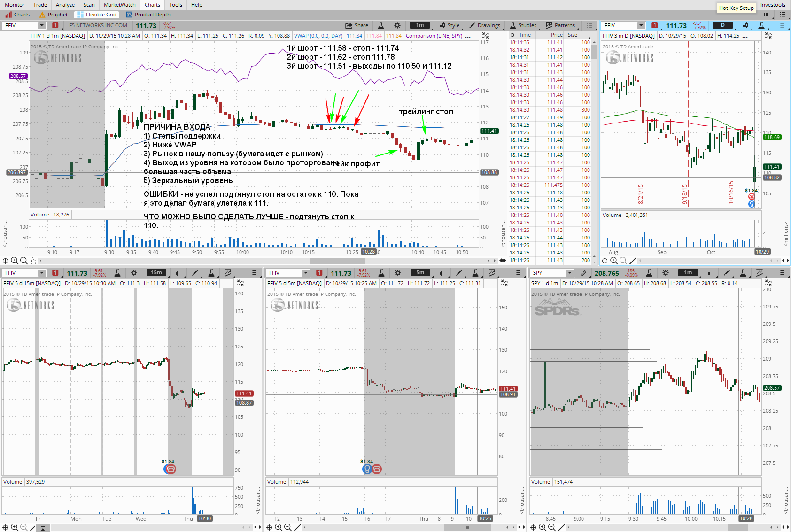Viewport: 791px width, 532px height.
Task: Zoom out on main chart
Action: point(24,261)
